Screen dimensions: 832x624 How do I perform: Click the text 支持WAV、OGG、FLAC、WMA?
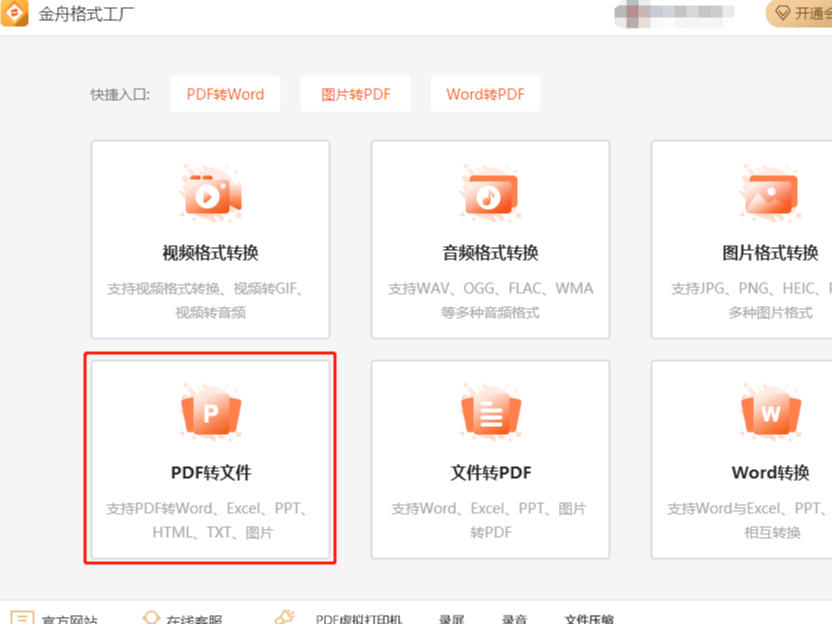[491, 289]
